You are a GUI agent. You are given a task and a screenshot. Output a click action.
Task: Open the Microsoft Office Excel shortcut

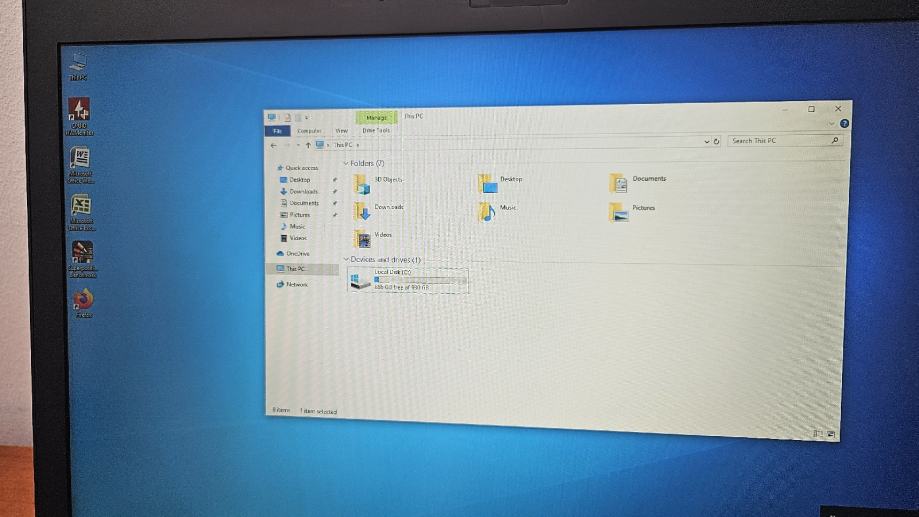click(81, 212)
